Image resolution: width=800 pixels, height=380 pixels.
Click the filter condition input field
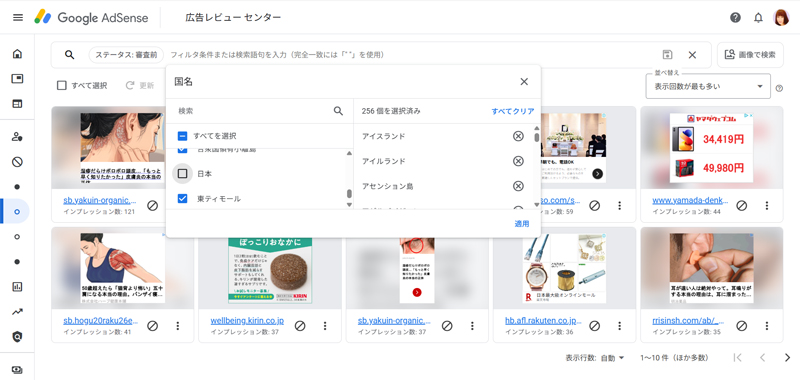pyautogui.click(x=411, y=55)
